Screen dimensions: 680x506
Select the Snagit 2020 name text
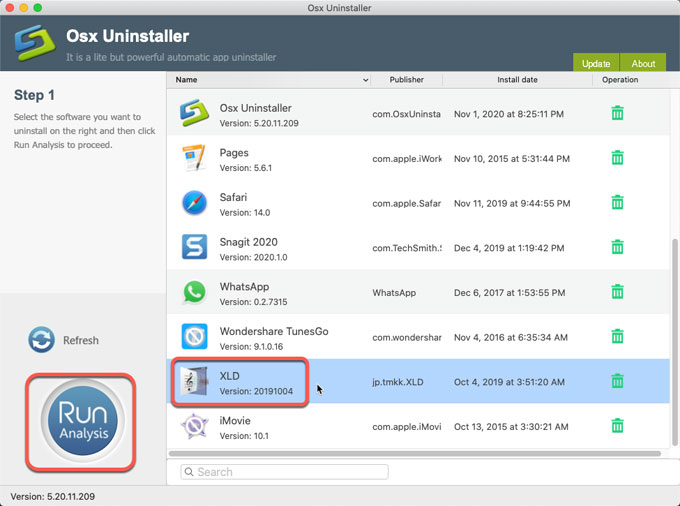[248, 242]
